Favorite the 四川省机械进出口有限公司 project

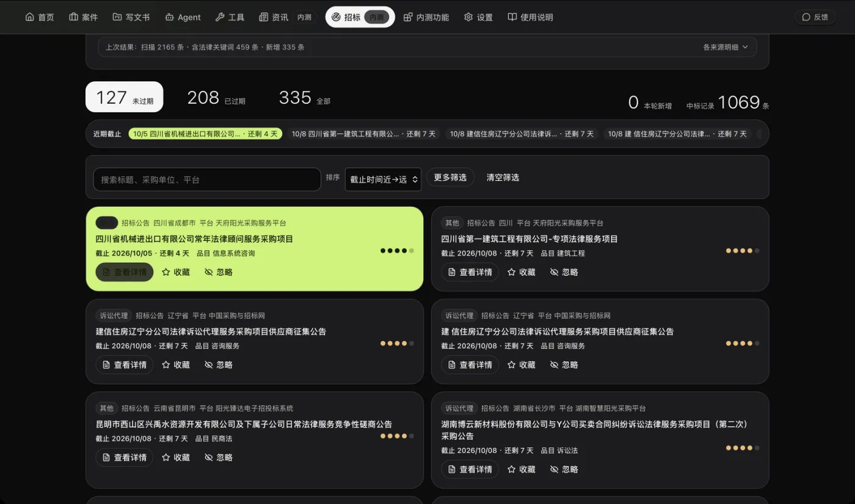tap(176, 272)
